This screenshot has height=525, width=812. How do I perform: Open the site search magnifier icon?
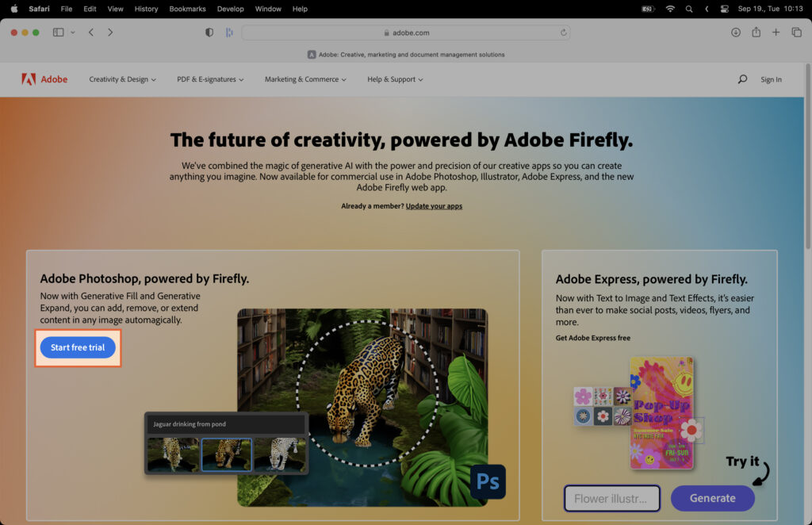click(x=742, y=79)
